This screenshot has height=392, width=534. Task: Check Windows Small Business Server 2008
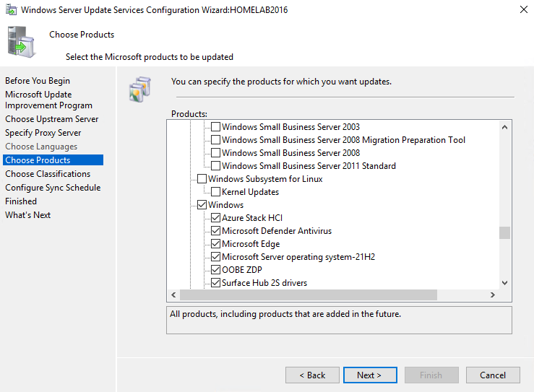(215, 153)
